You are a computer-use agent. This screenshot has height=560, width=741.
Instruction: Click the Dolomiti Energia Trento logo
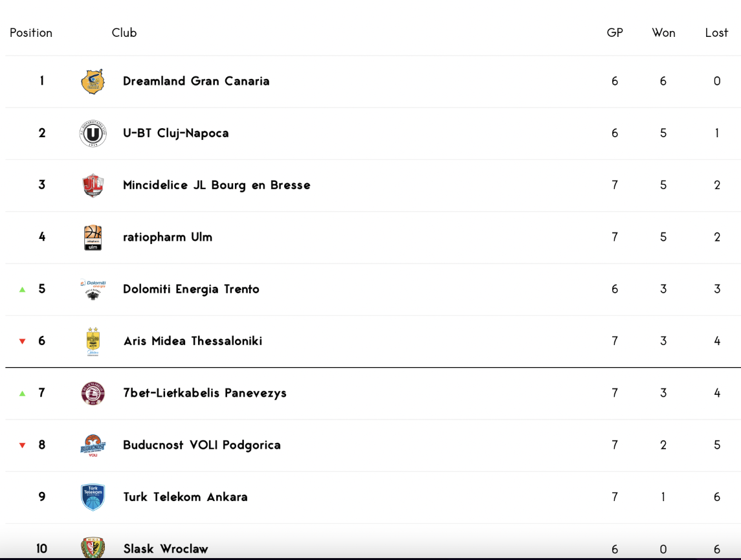tap(93, 289)
